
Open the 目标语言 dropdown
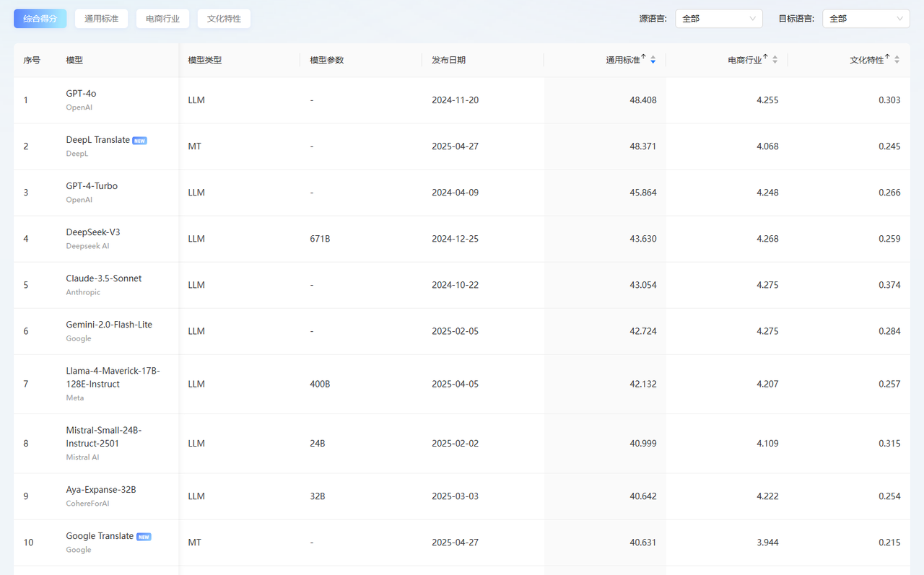tap(866, 19)
